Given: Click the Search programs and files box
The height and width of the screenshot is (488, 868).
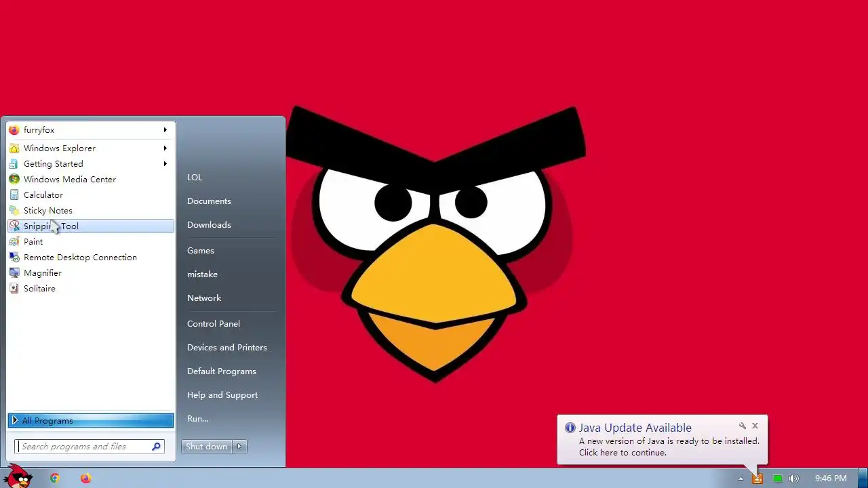Looking at the screenshot, I should (90, 447).
